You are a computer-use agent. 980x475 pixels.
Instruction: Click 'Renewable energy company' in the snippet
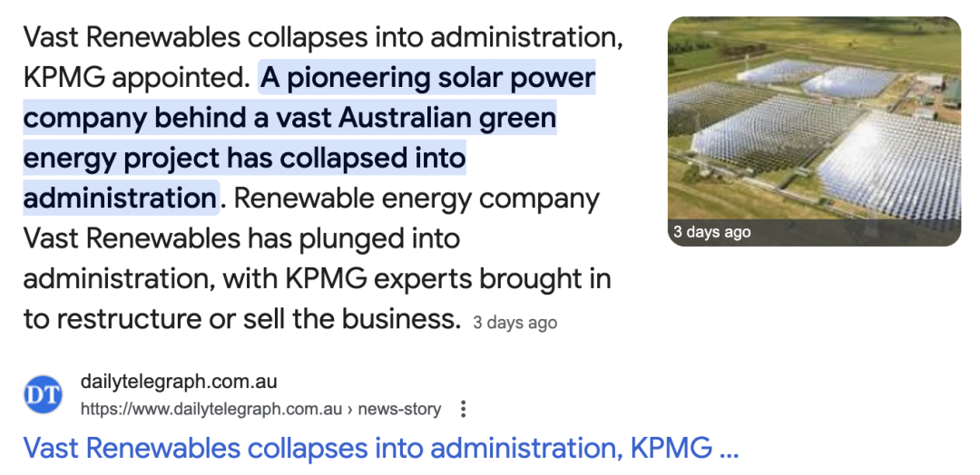pos(430,198)
